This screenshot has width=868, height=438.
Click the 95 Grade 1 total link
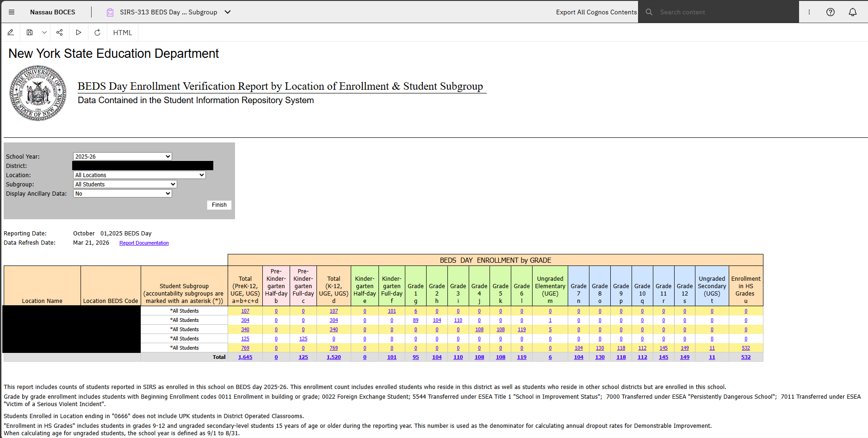point(415,357)
